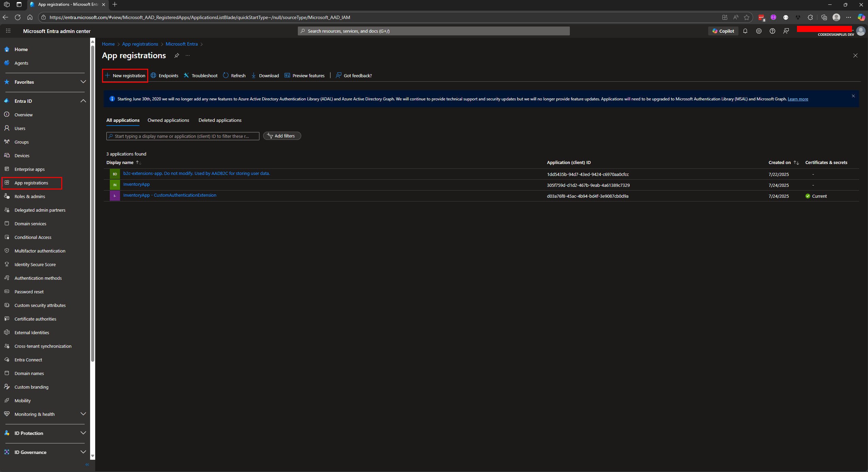Close the App registrations blade
The width and height of the screenshot is (868, 472).
(855, 55)
